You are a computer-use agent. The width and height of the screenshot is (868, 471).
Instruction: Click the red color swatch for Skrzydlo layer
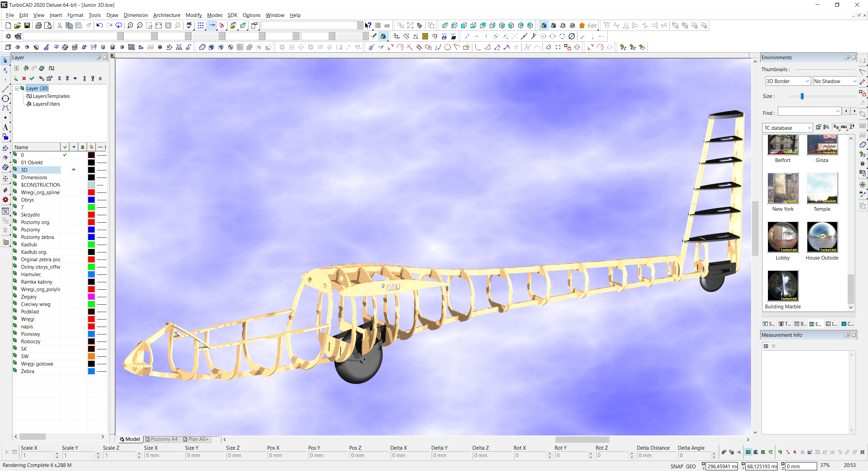tap(91, 215)
